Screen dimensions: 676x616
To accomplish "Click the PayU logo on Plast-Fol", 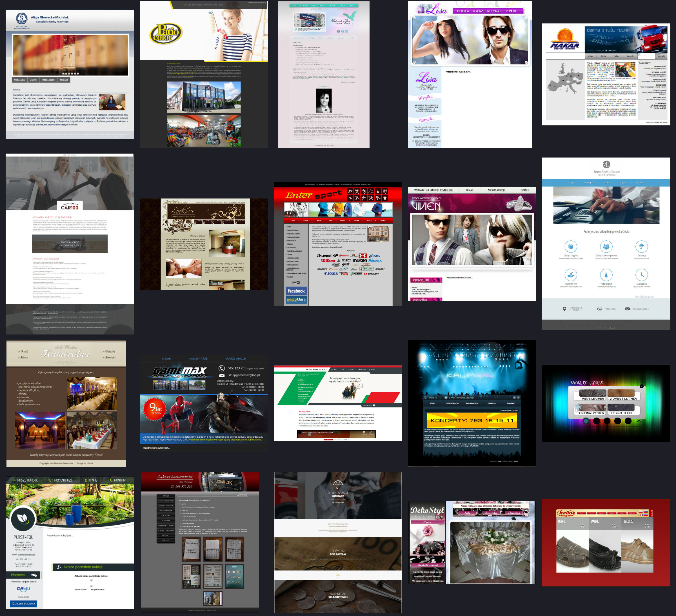I will click(x=23, y=589).
